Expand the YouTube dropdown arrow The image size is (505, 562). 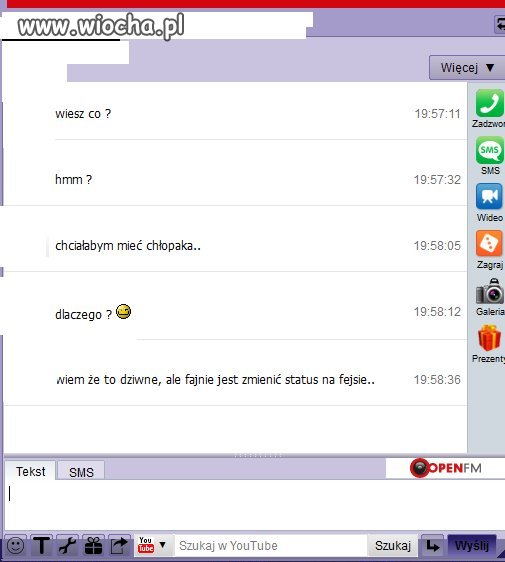162,545
